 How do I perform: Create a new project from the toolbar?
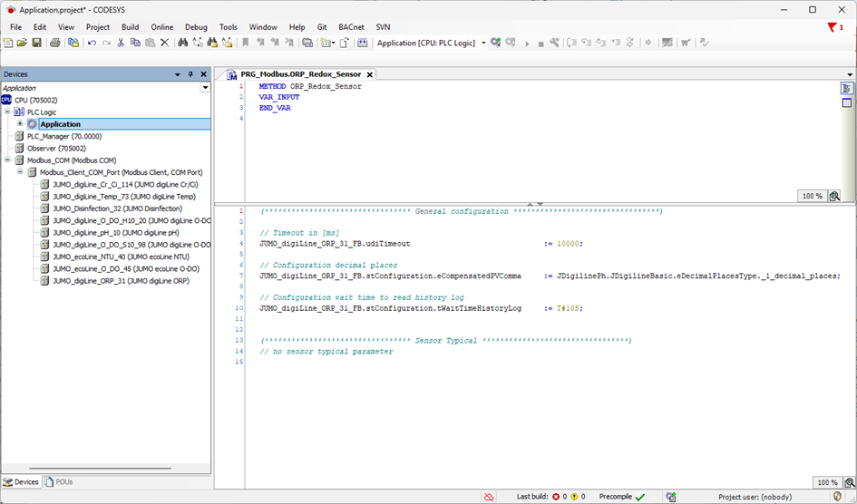[7, 43]
